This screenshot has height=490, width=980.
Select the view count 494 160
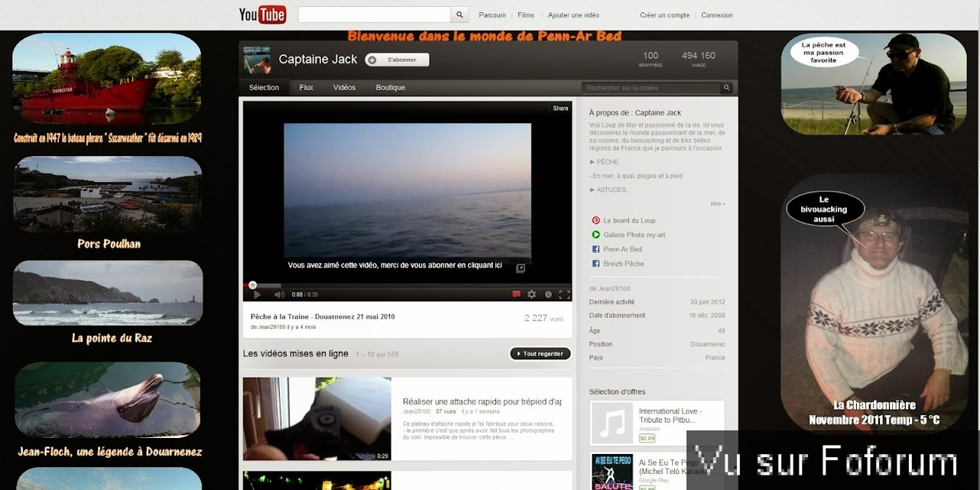pos(699,56)
